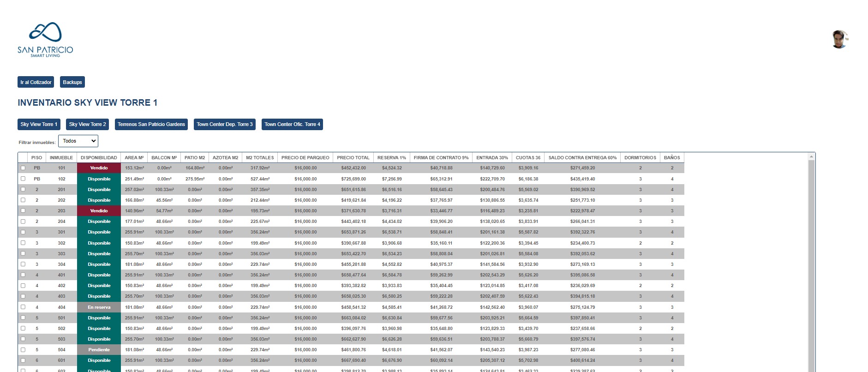
Task: Switch to Sky View Torre 2 tab
Action: click(87, 124)
